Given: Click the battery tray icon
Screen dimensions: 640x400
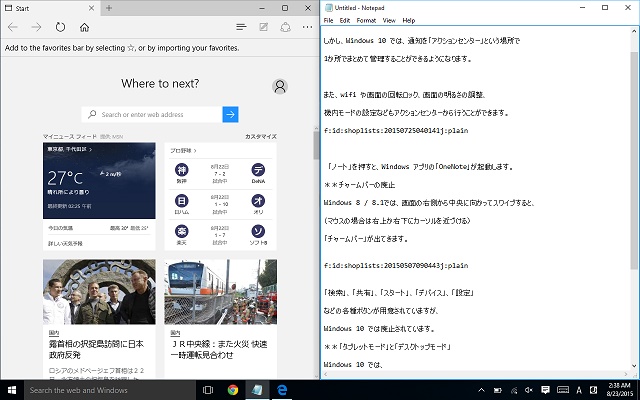Looking at the screenshot, I should click(498, 391).
